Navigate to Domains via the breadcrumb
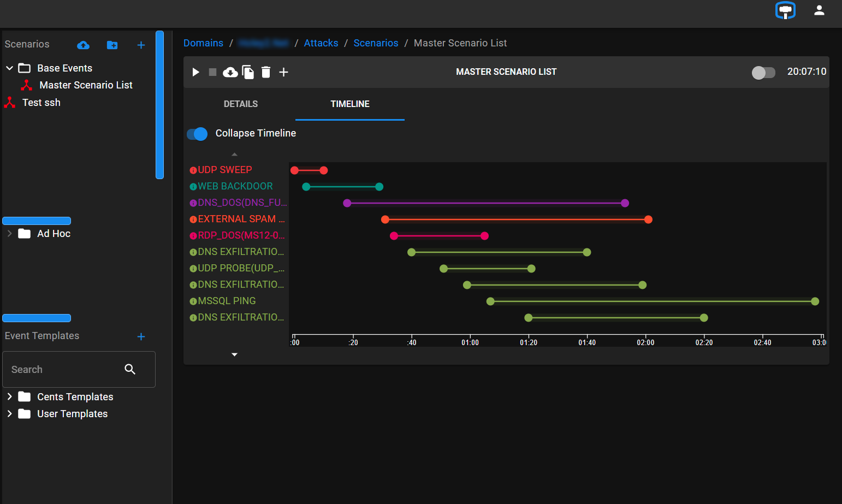The height and width of the screenshot is (504, 842). pos(203,43)
